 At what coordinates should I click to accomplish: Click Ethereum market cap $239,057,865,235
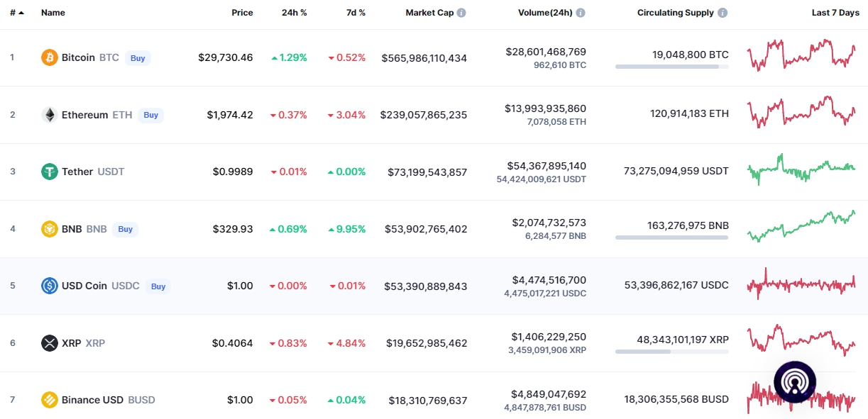[x=424, y=115]
